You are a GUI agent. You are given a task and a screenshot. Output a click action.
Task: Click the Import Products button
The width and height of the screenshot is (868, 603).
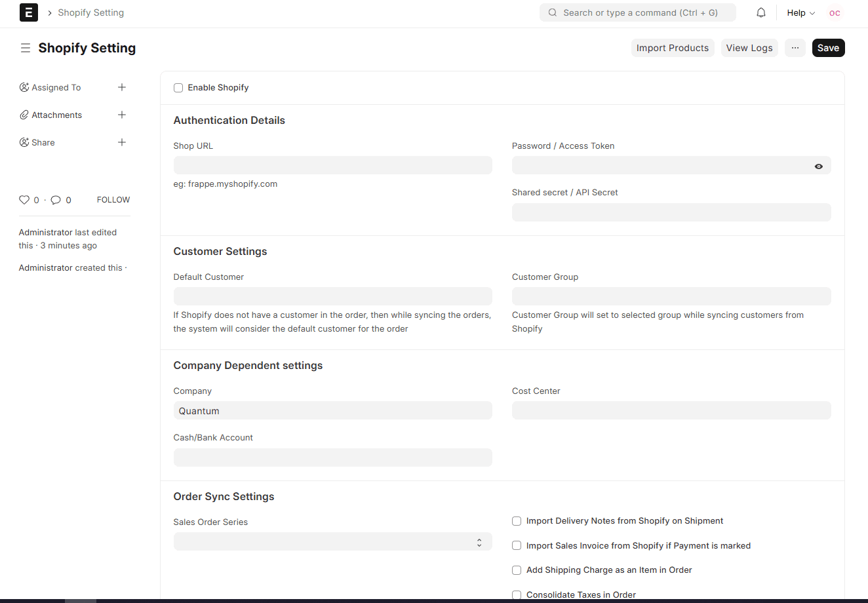point(673,48)
